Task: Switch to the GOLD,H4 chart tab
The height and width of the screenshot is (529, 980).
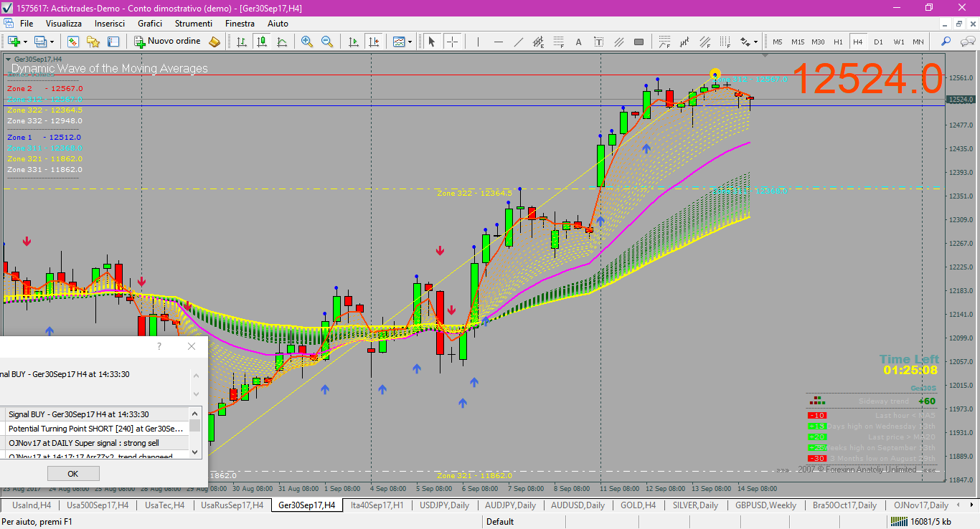Action: click(638, 505)
